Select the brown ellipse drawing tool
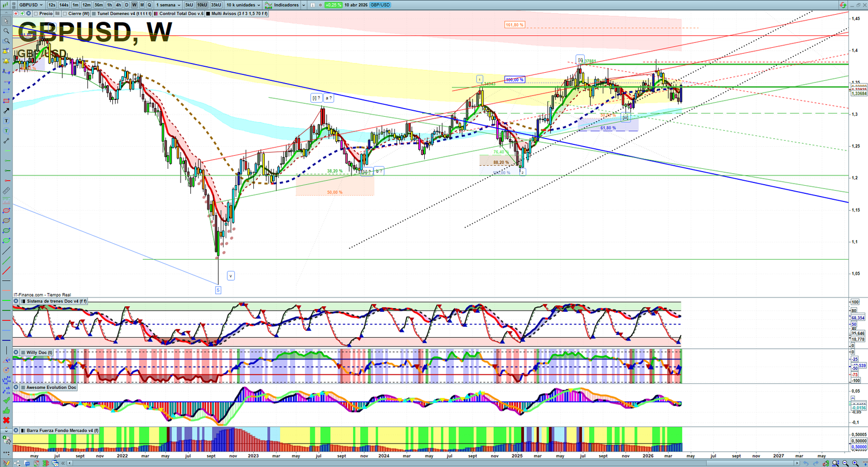868x467 pixels. point(6,220)
